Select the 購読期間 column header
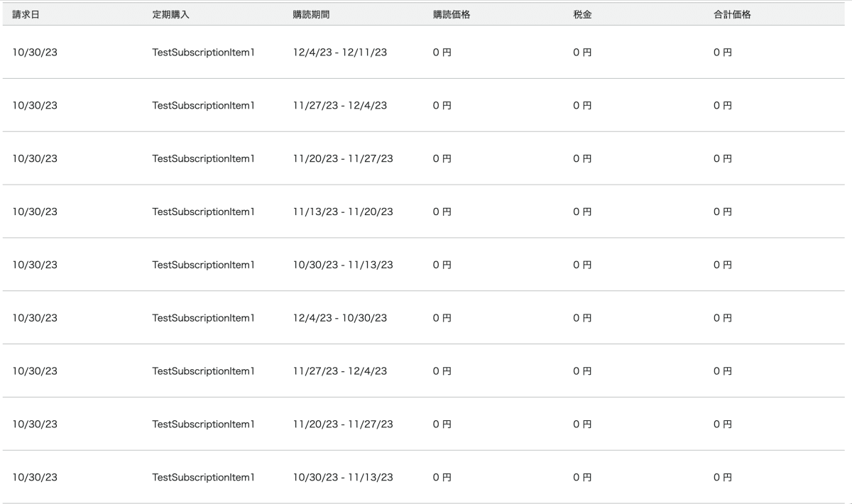Image resolution: width=852 pixels, height=504 pixels. pos(311,14)
